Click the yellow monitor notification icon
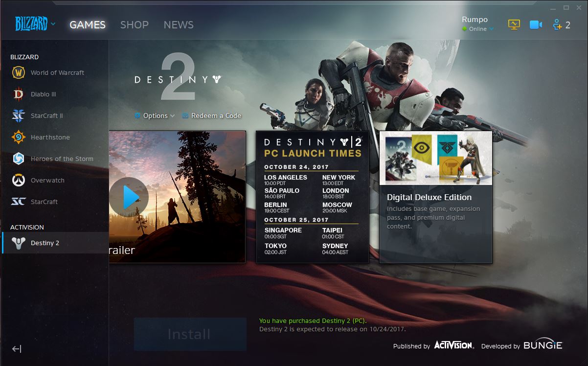Image resolution: width=588 pixels, height=366 pixels. 514,24
